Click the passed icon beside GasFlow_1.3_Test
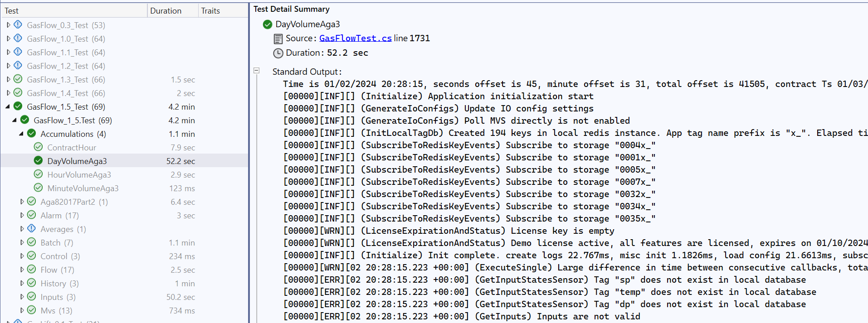This screenshot has height=323, width=868. [18, 79]
